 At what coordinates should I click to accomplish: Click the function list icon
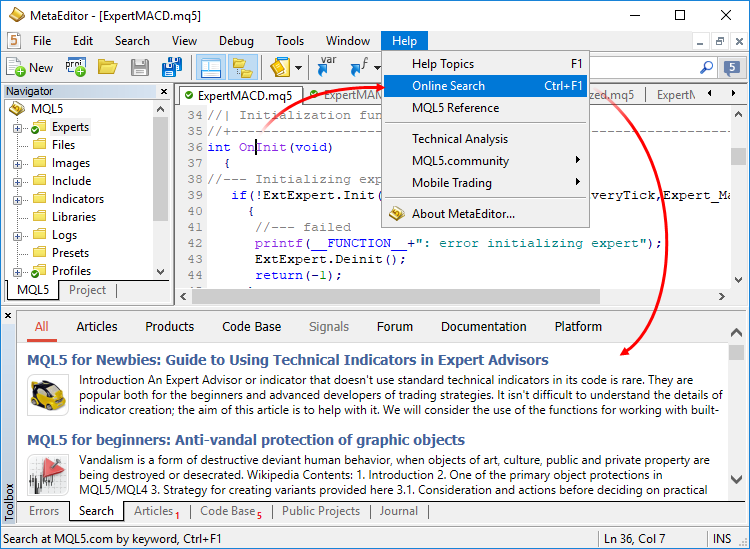point(359,66)
